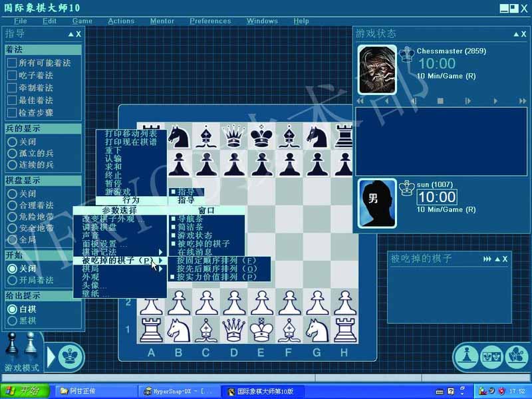Screen dimensions: 532x399
Task: Click the jump-to-last-move double-arrow control
Action: pyautogui.click(x=523, y=101)
